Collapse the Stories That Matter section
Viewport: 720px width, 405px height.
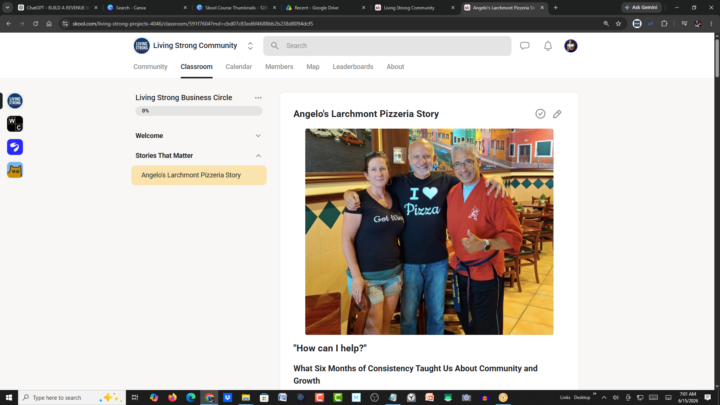198,156
